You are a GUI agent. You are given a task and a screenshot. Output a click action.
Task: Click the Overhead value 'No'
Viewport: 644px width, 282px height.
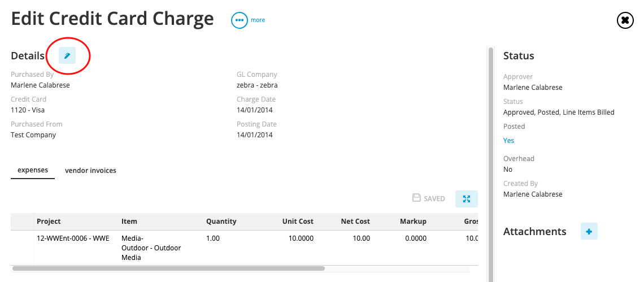[508, 170]
